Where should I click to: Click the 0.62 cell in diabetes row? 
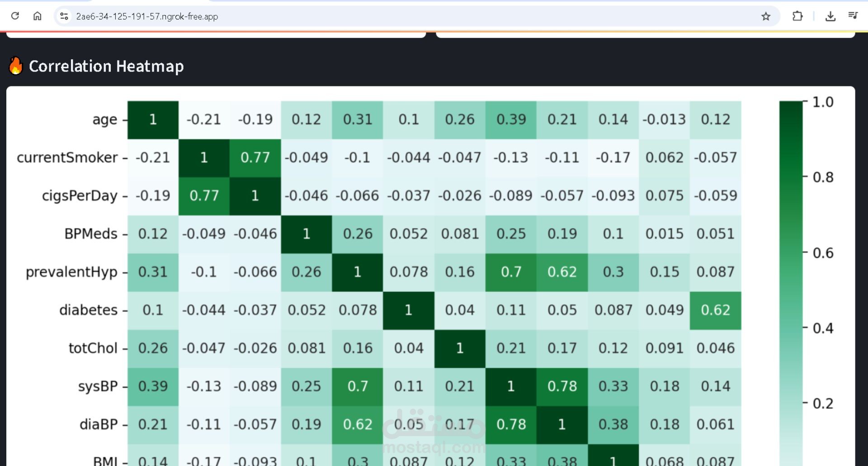(x=716, y=310)
